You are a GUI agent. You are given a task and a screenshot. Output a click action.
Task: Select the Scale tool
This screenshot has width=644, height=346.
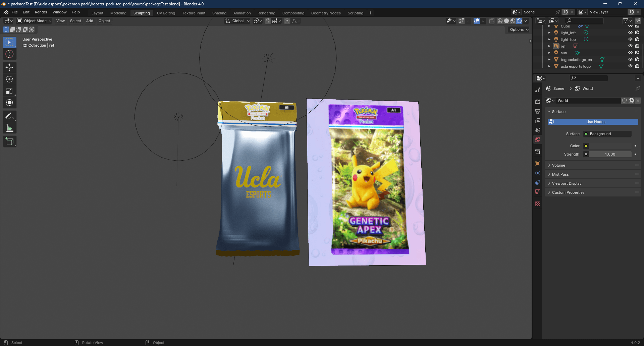pos(9,91)
